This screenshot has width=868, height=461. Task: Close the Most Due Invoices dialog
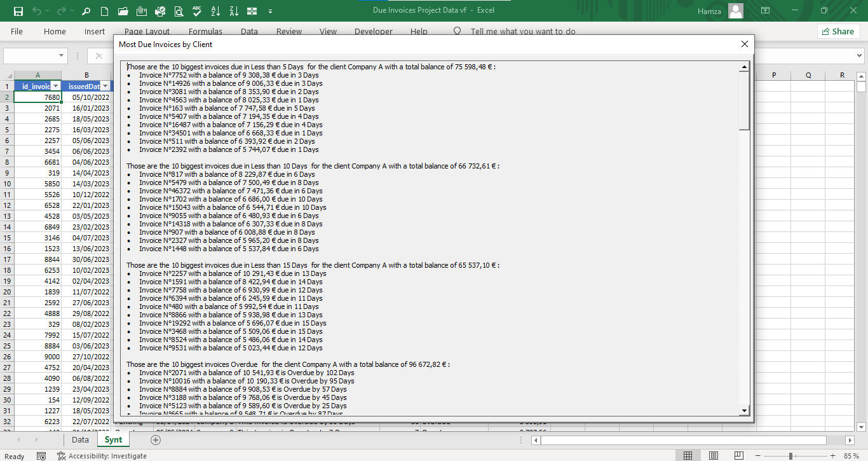pos(745,44)
